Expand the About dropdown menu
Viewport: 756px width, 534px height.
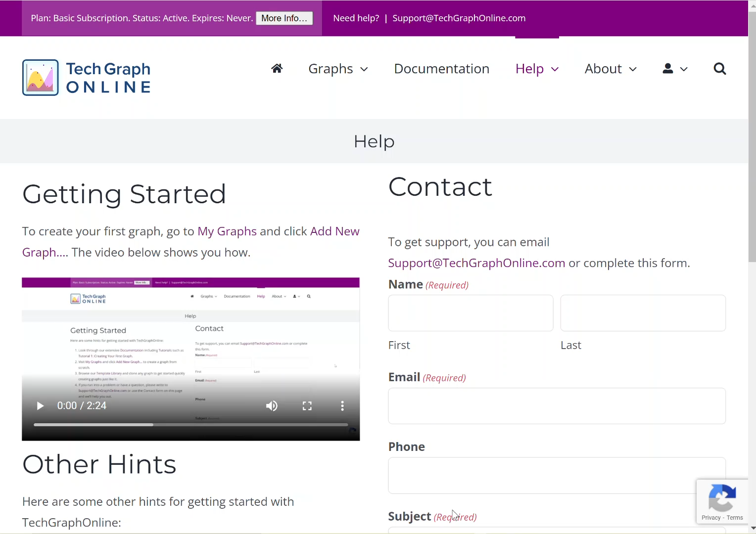(611, 69)
